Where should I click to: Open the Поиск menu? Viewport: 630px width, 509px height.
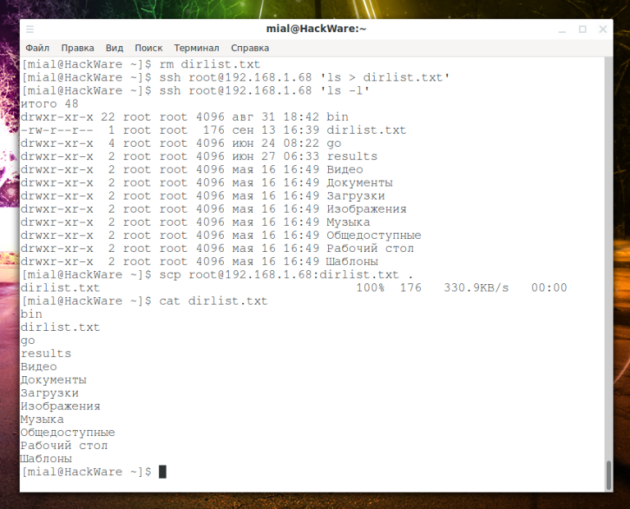[148, 47]
